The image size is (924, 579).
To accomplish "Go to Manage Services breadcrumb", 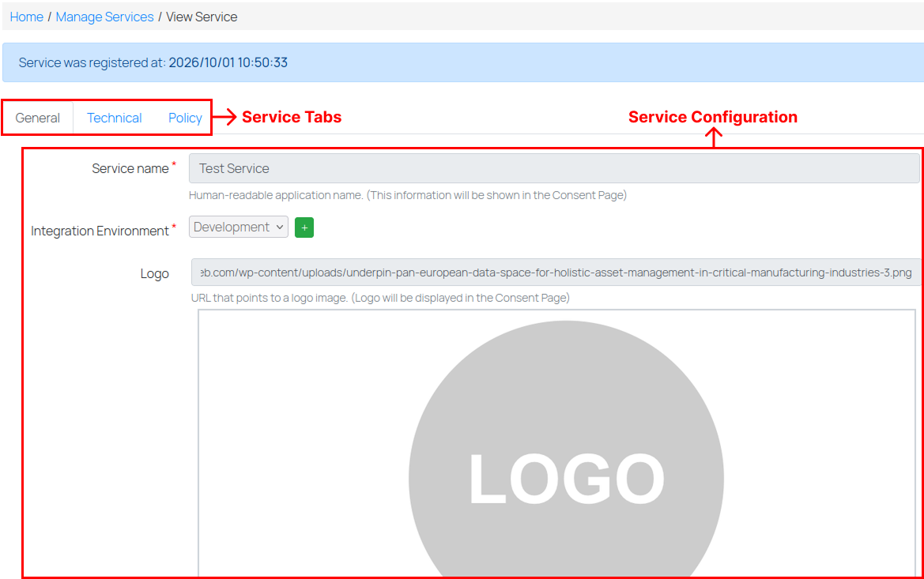I will 105,17.
